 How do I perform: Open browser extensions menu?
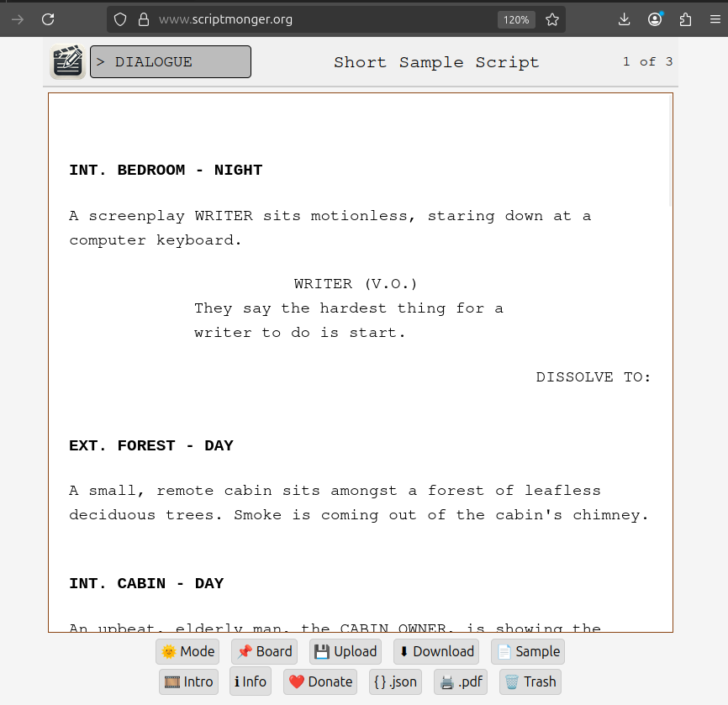tap(686, 19)
